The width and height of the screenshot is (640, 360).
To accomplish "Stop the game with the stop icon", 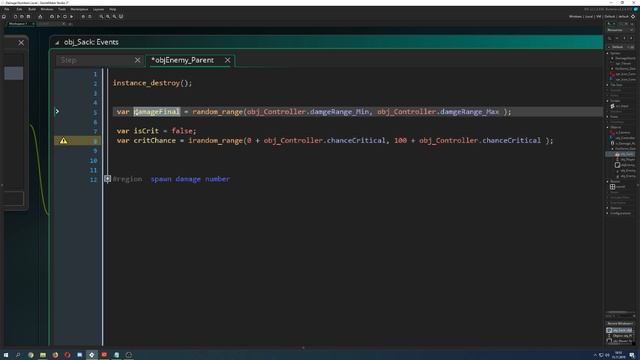I will 65,17.
